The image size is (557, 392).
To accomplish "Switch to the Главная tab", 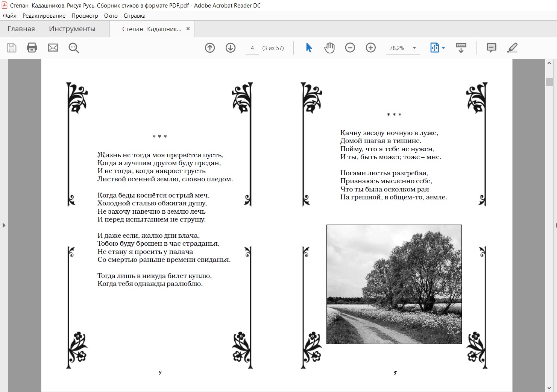I will click(x=21, y=29).
